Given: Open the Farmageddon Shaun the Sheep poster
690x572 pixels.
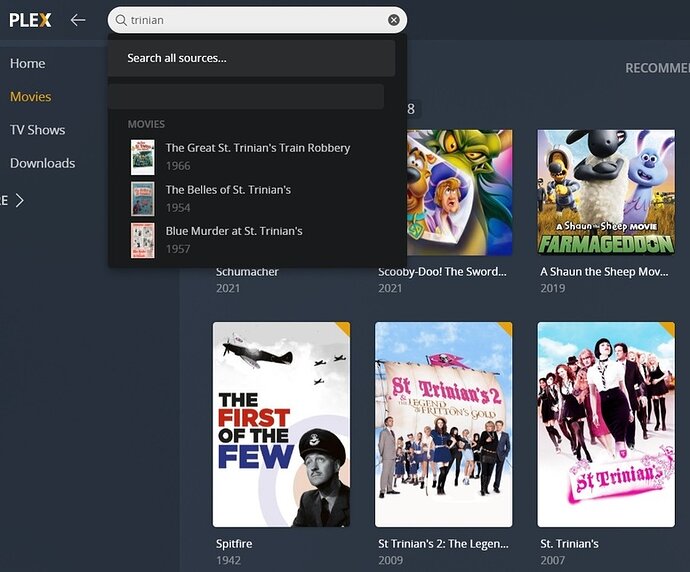Looking at the screenshot, I should [x=606, y=192].
